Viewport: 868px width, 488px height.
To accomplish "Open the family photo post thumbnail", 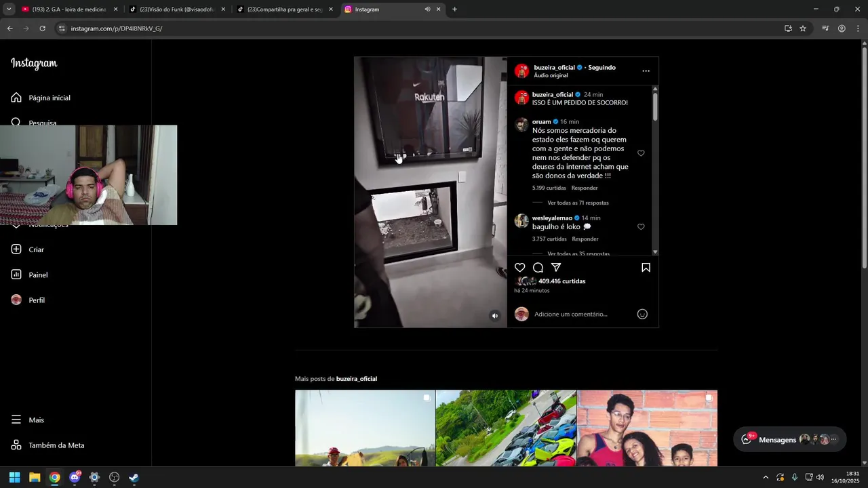I will click(647, 428).
